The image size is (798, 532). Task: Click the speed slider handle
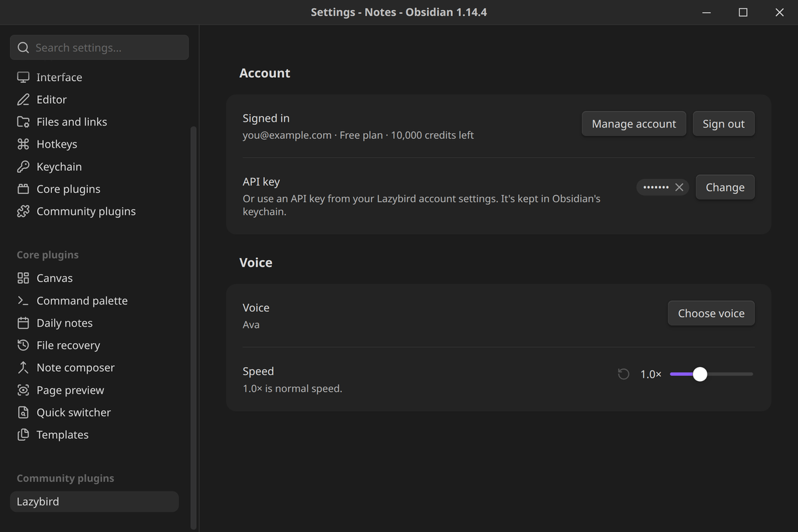(700, 374)
